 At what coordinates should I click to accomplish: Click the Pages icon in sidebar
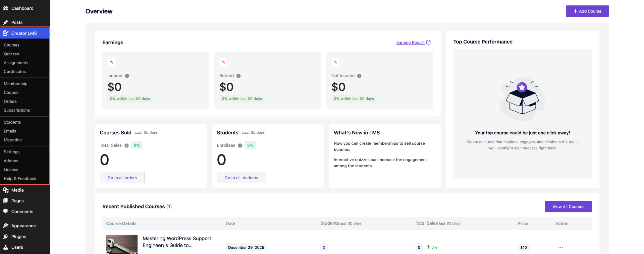click(x=6, y=201)
